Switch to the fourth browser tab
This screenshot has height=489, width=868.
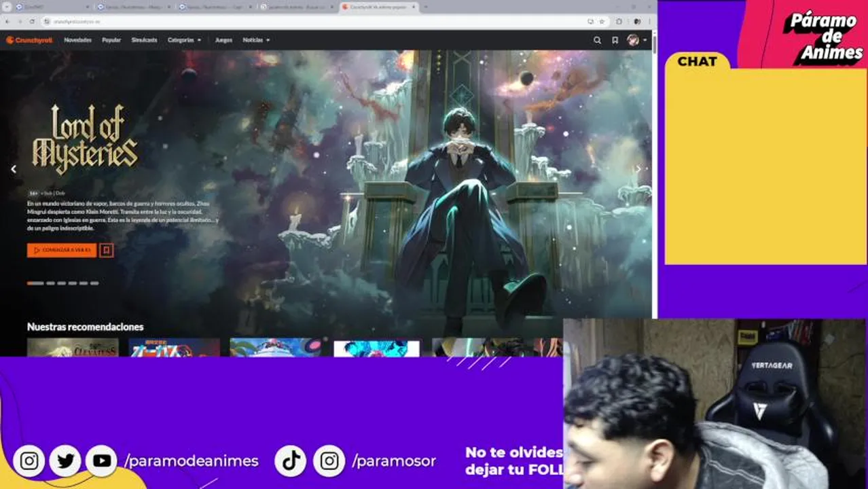[x=297, y=7]
